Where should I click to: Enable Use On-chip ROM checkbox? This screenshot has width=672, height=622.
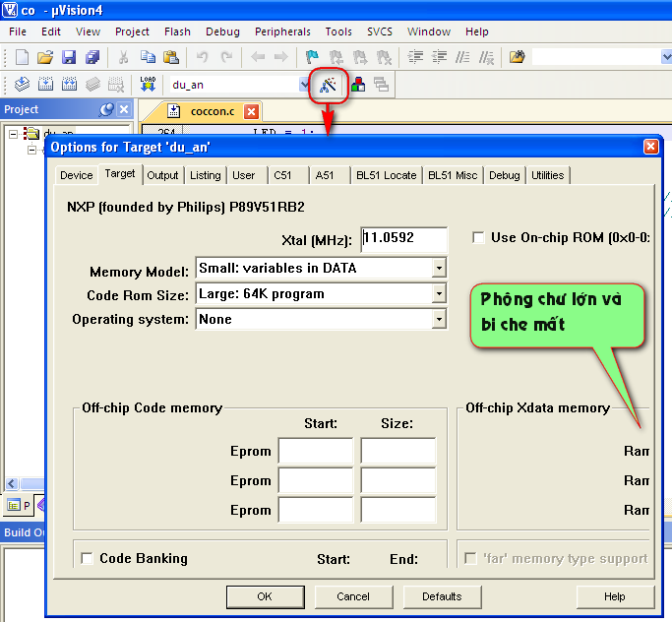click(478, 237)
